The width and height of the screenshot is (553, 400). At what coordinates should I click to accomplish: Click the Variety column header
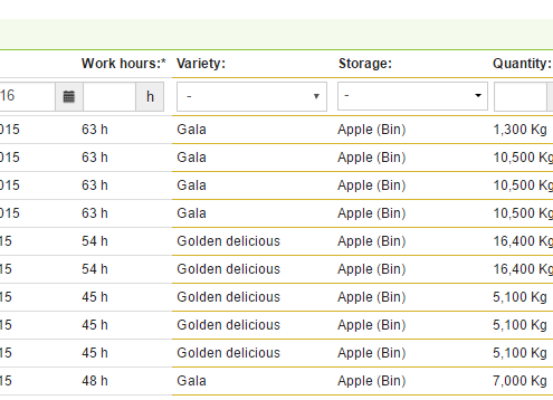click(201, 64)
